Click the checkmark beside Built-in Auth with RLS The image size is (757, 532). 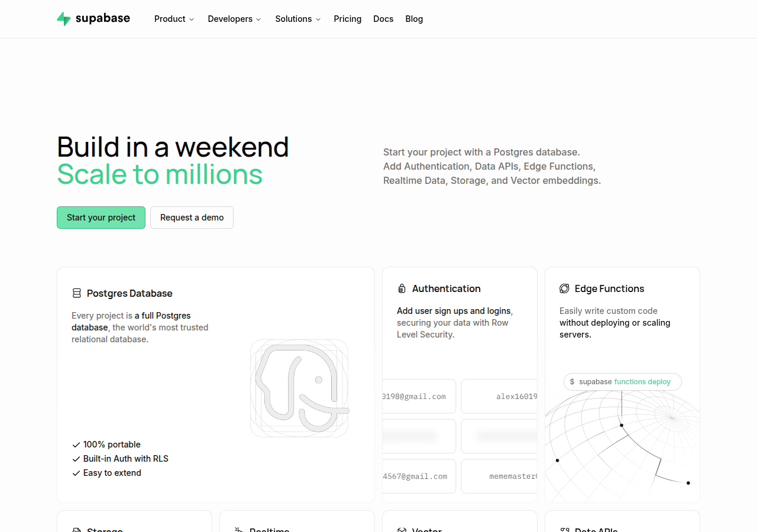[76, 459]
